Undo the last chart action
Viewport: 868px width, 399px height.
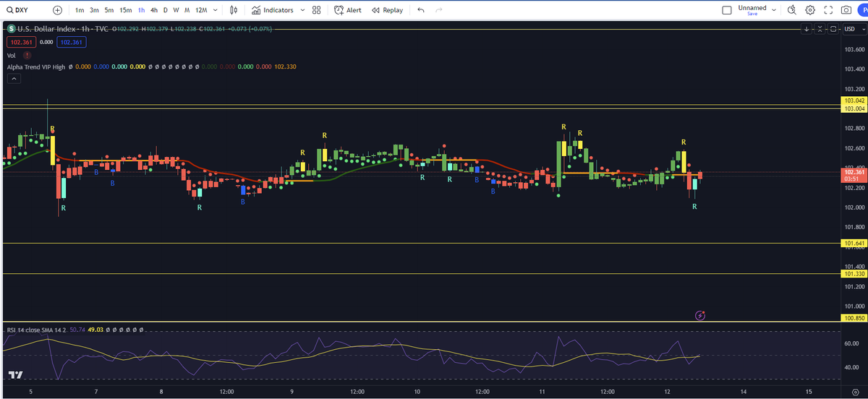point(421,10)
